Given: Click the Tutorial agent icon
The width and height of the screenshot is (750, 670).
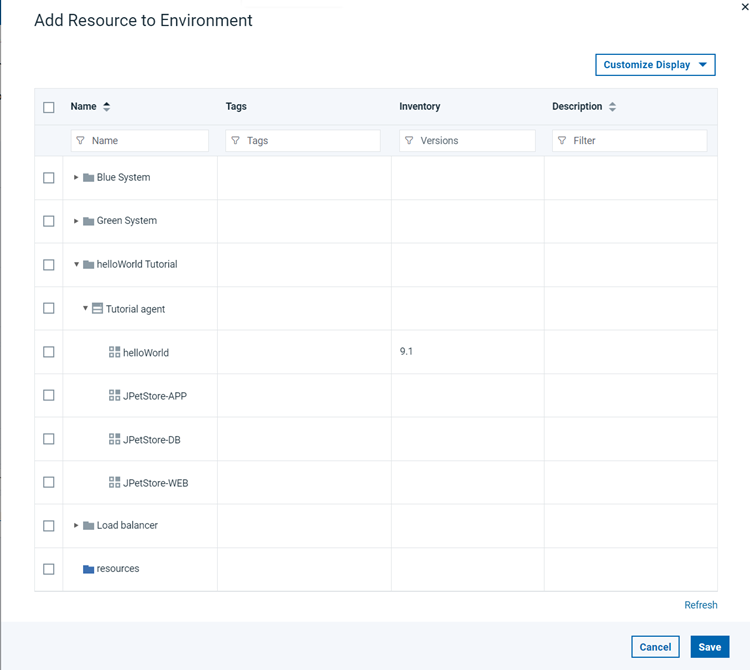Looking at the screenshot, I should pos(97,309).
